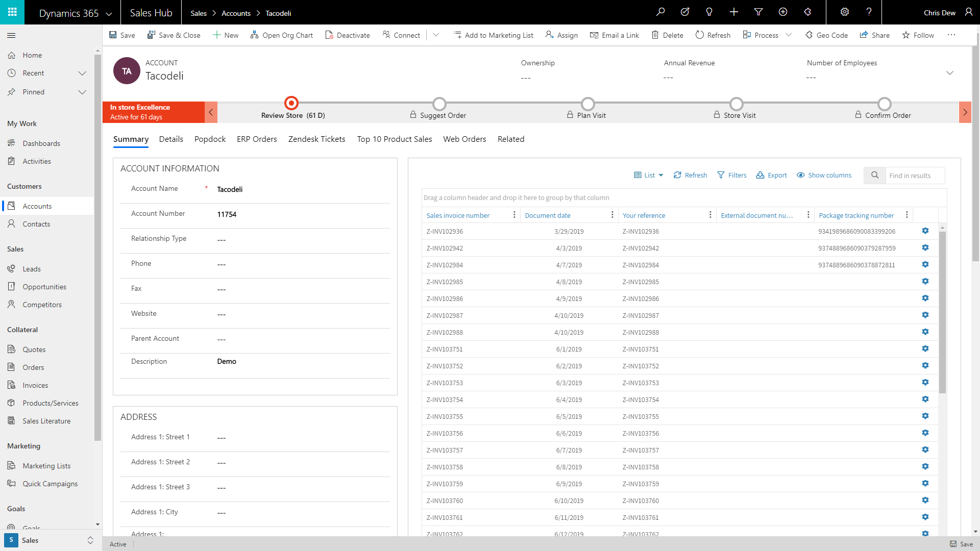Screen dimensions: 980x551
Task: Expand Recent in the sidebar
Action: click(82, 73)
